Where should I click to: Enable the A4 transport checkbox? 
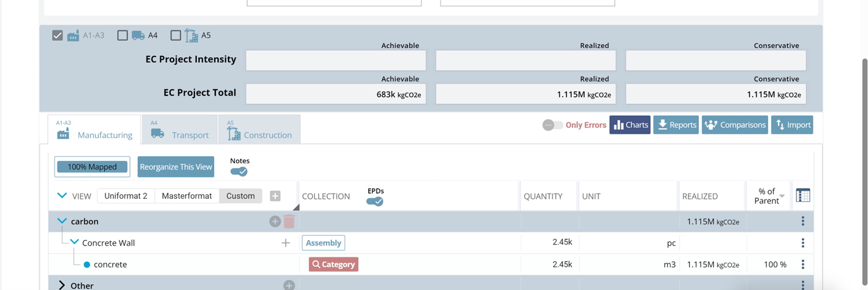pos(122,36)
